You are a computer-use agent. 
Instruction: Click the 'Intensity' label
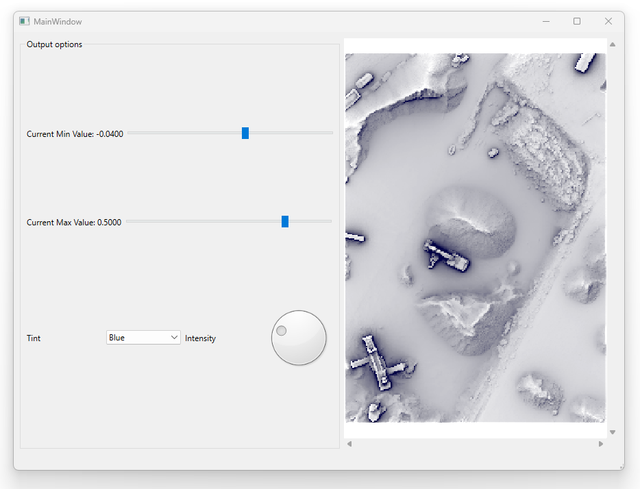pyautogui.click(x=200, y=338)
